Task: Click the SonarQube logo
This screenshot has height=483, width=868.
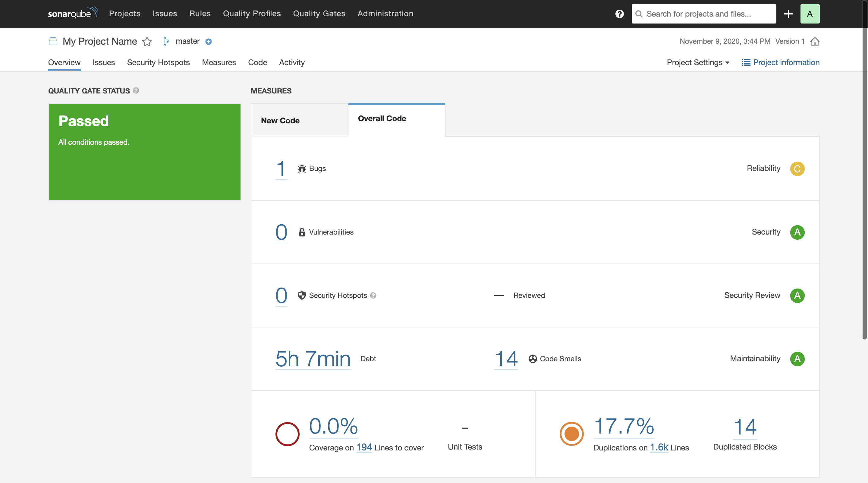Action: (x=73, y=13)
